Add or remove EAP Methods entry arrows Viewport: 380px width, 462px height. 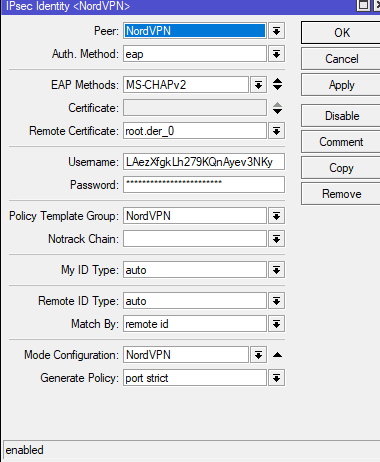coord(277,84)
